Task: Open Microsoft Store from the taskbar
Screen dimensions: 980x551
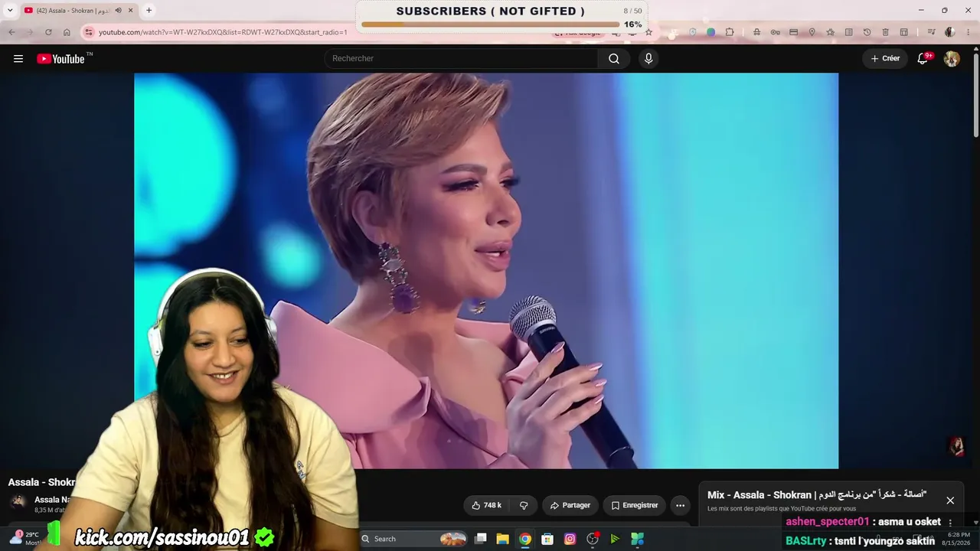Action: pyautogui.click(x=547, y=539)
